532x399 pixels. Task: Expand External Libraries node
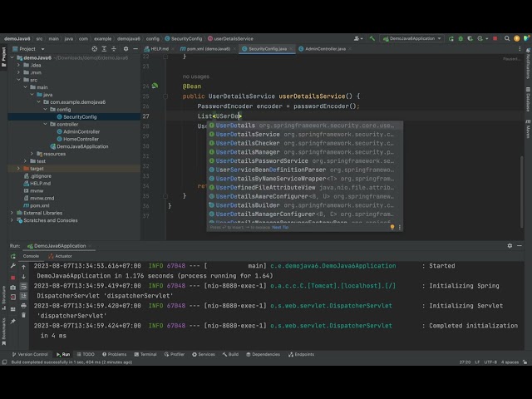12,213
